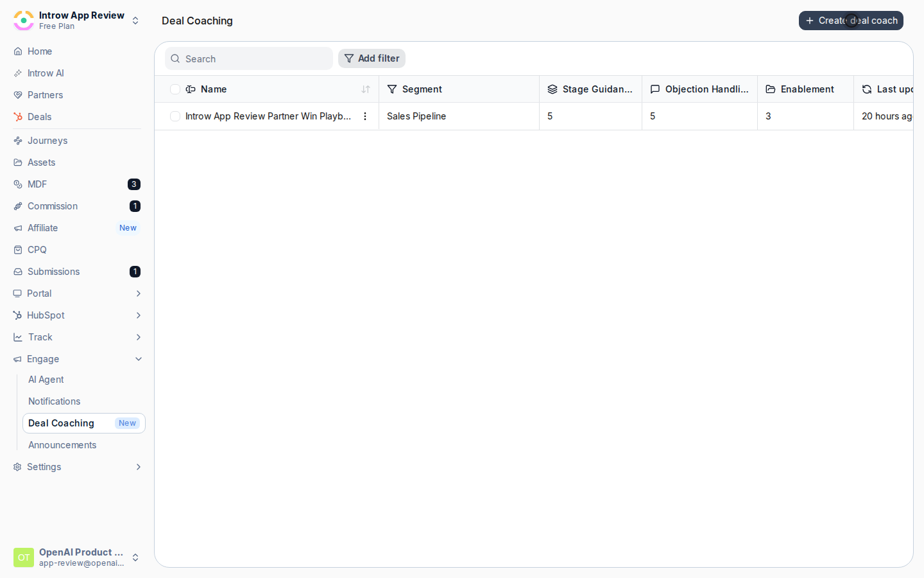Toggle the select-all checkbox in header
The image size is (924, 578).
pyautogui.click(x=175, y=89)
